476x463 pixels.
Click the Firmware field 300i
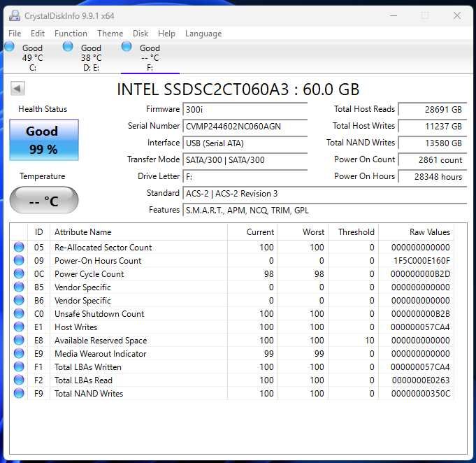point(245,109)
